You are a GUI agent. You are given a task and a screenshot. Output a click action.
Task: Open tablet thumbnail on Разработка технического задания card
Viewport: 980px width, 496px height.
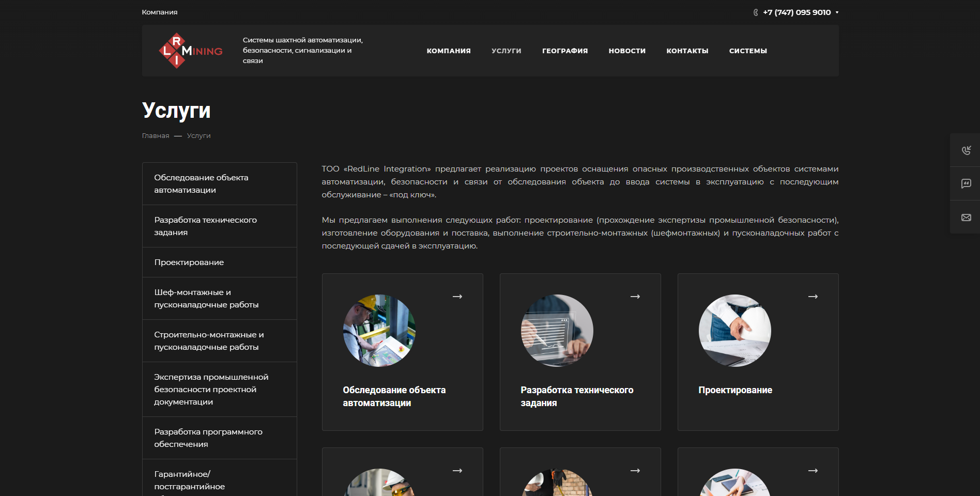click(557, 331)
